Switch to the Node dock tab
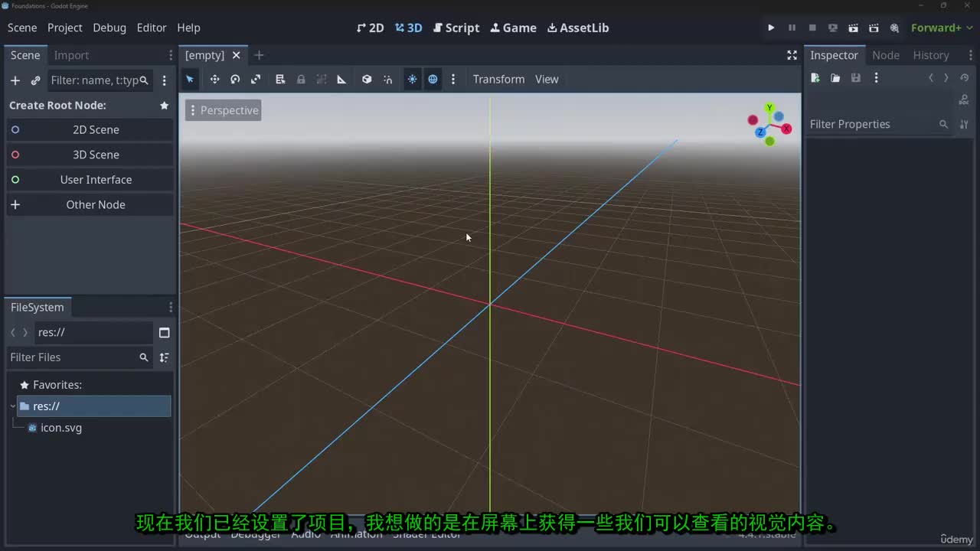The width and height of the screenshot is (980, 551). tap(886, 55)
